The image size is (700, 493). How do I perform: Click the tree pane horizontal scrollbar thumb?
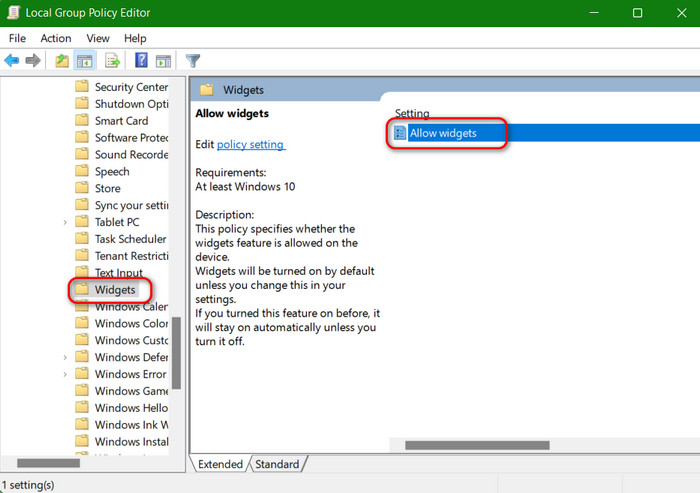pos(49,463)
